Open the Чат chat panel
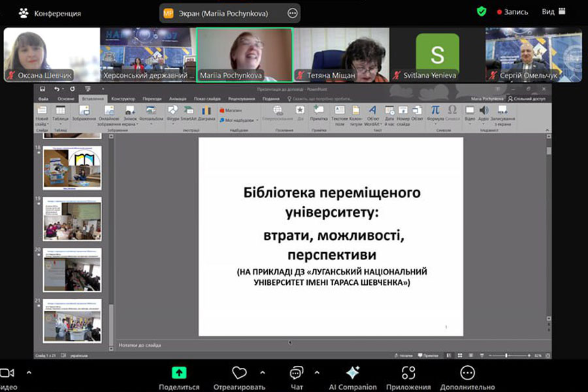Screen dimensions: 588x392 click(297, 372)
